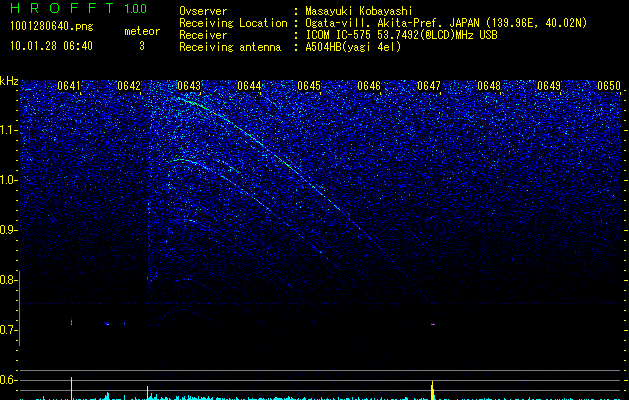Select the filename 1001280640.png

coord(52,27)
